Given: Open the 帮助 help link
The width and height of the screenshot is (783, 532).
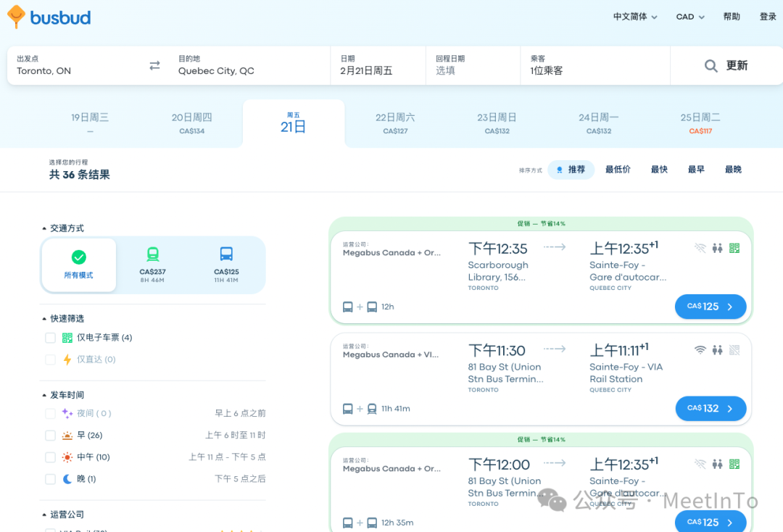Looking at the screenshot, I should tap(732, 17).
